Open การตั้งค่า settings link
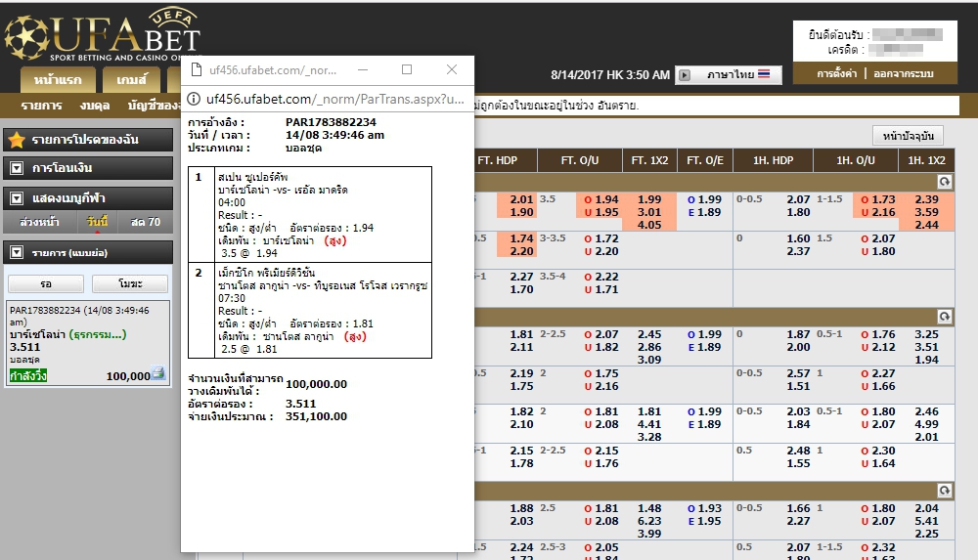The width and height of the screenshot is (978, 560). tap(836, 73)
